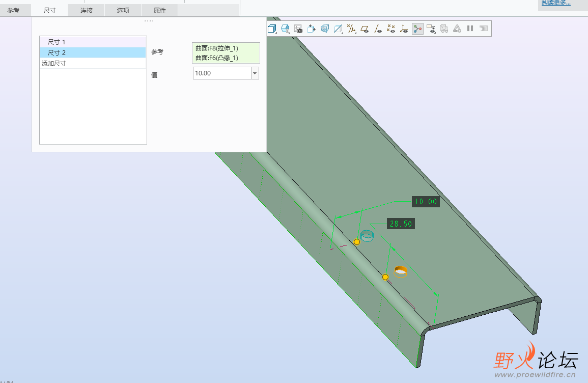This screenshot has height=383, width=588.
Task: Switch to the 连接 tab
Action: [86, 11]
